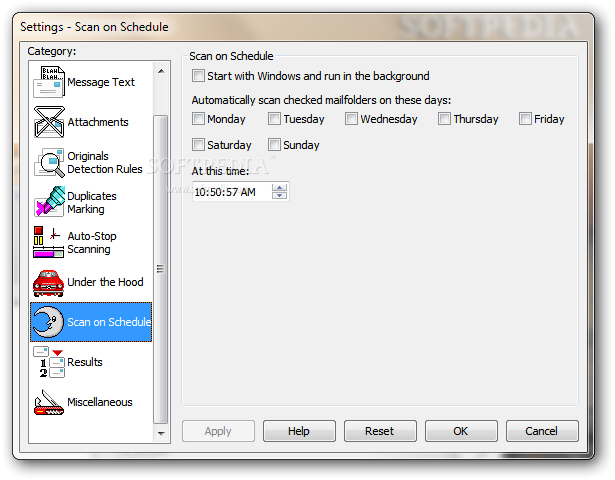This screenshot has height=480, width=615.
Task: Click the Under the Hood red car icon
Action: (49, 282)
